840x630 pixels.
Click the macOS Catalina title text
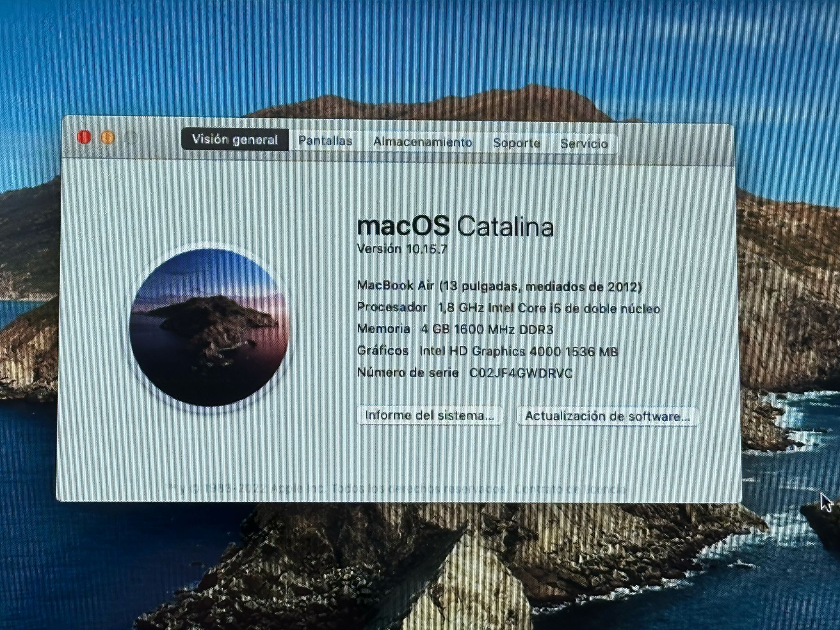(x=455, y=227)
